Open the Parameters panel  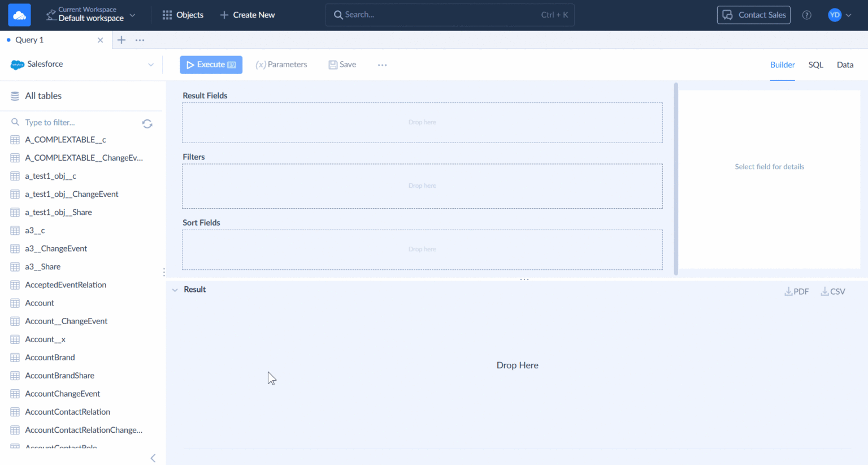281,64
